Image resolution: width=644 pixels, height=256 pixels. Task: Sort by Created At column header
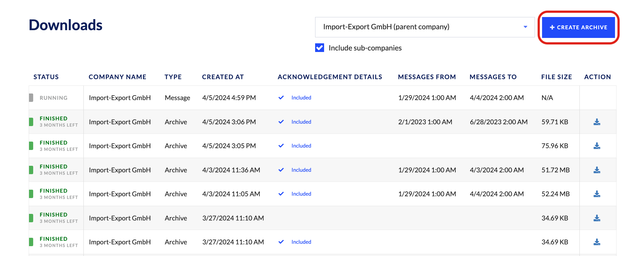click(x=223, y=77)
